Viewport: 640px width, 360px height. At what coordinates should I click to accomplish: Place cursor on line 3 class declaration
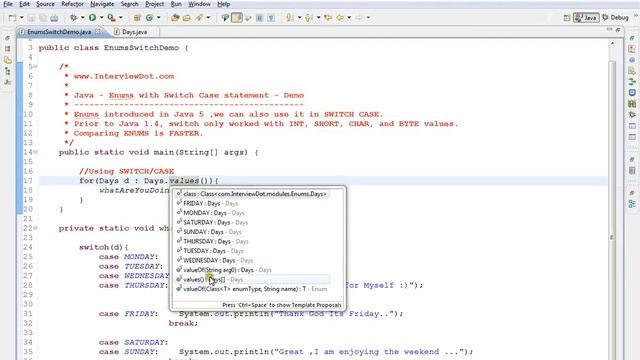click(113, 48)
